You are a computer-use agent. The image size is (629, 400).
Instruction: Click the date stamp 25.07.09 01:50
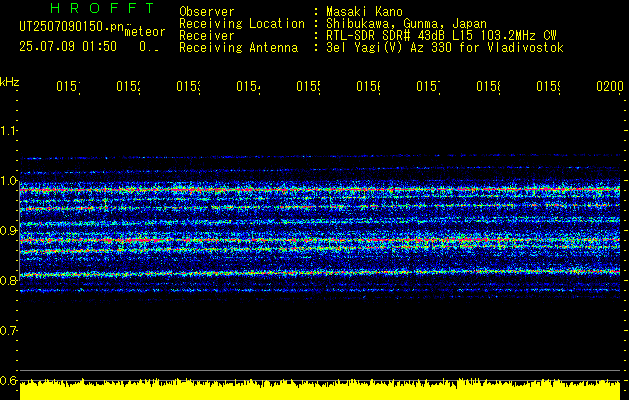click(x=68, y=46)
